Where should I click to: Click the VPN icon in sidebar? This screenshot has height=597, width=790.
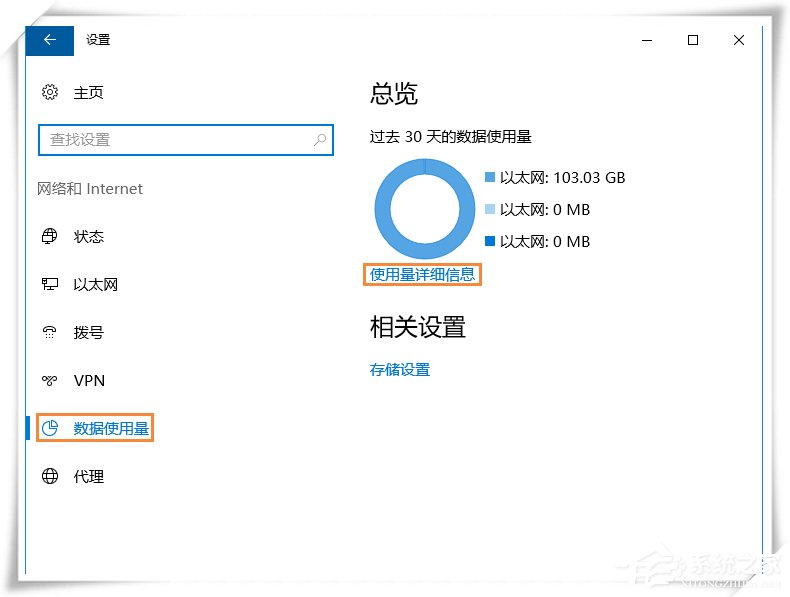(50, 381)
